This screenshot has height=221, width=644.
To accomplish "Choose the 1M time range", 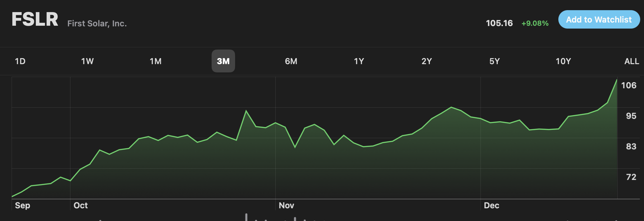I will pos(156,61).
